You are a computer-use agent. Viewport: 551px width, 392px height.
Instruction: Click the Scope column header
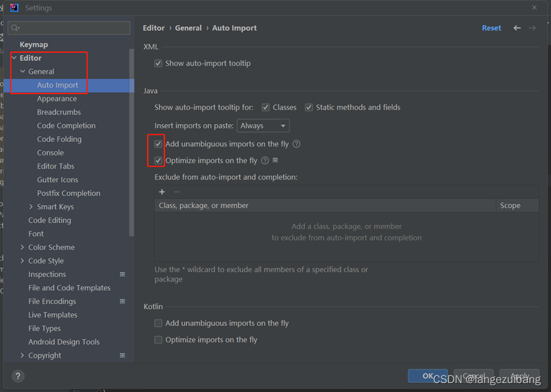tap(517, 206)
